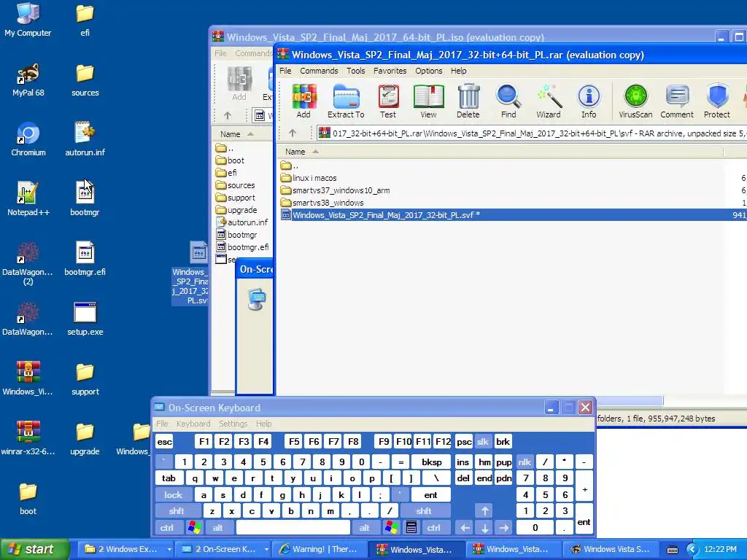Go up one level in .rar window

coord(293,133)
